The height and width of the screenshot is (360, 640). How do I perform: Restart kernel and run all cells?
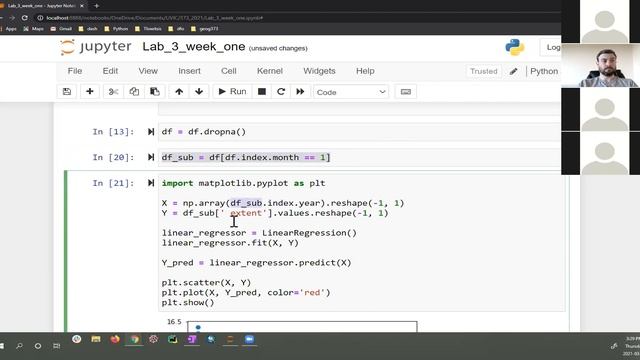pos(300,92)
